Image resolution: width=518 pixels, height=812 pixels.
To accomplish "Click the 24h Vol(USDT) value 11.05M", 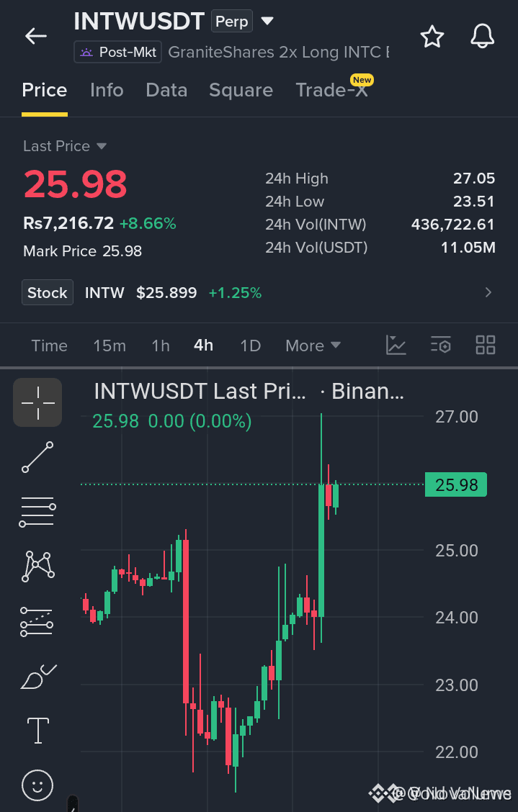I will pyautogui.click(x=468, y=248).
